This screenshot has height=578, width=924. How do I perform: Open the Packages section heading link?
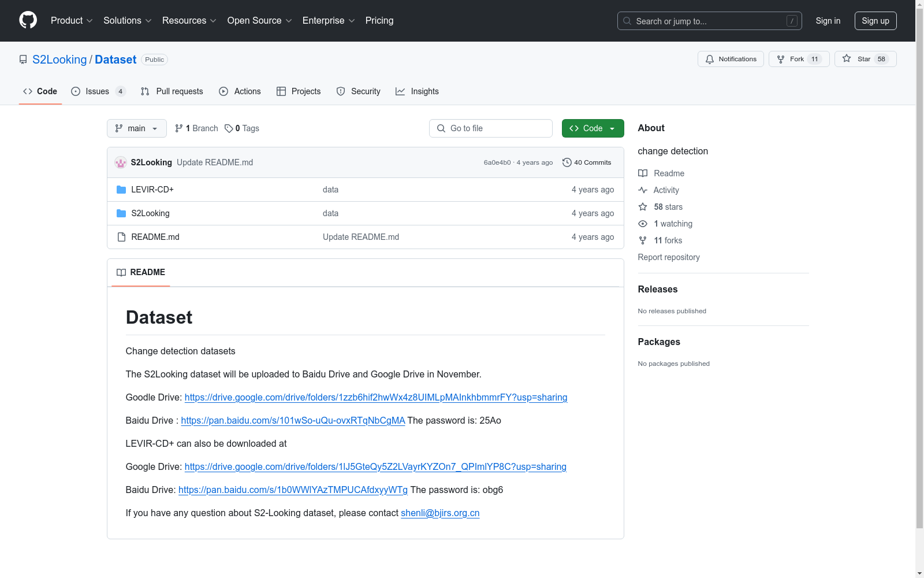point(659,342)
